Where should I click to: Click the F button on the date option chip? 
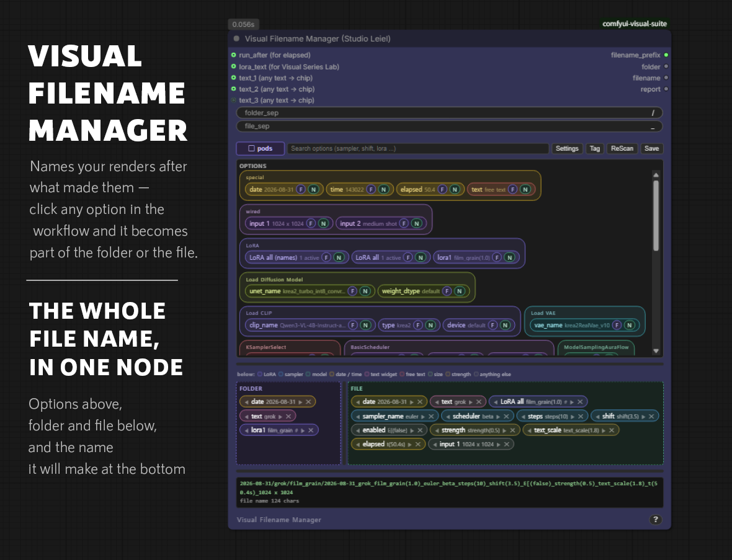tap(301, 190)
